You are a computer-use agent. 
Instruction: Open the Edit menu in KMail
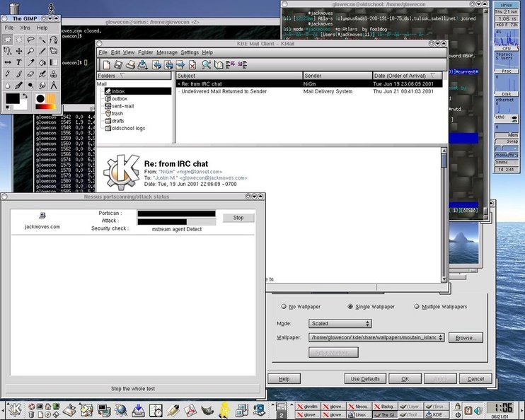pyautogui.click(x=115, y=52)
